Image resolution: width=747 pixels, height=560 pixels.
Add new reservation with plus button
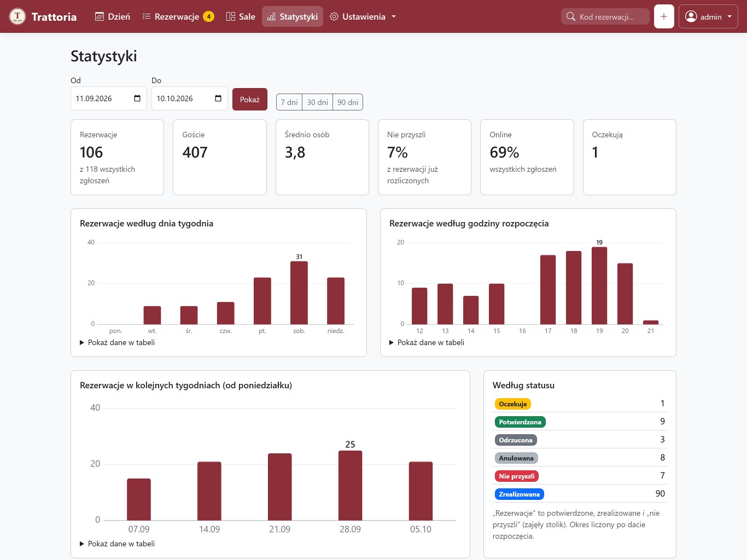pos(664,16)
